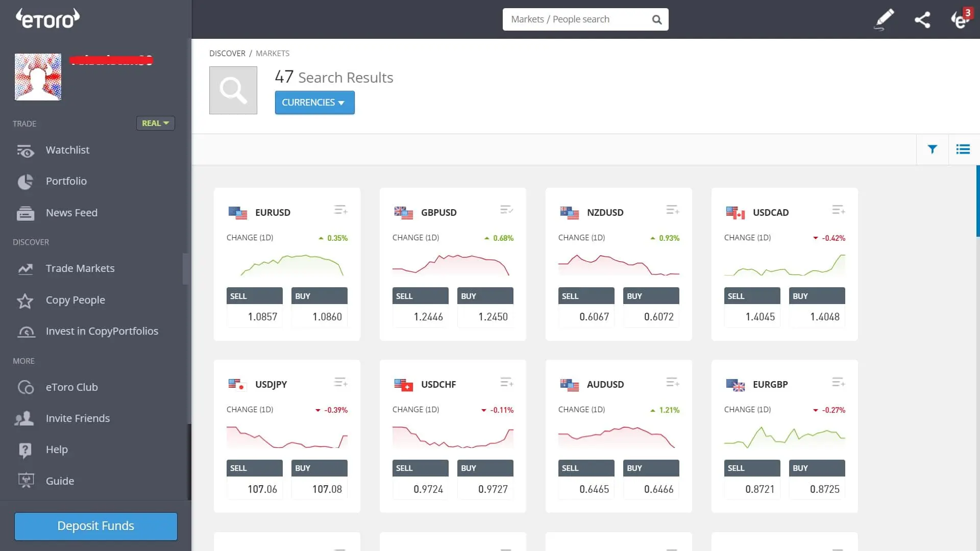Screen dimensions: 980x551
Task: Expand the CURRENCIES dropdown
Action: coord(314,103)
